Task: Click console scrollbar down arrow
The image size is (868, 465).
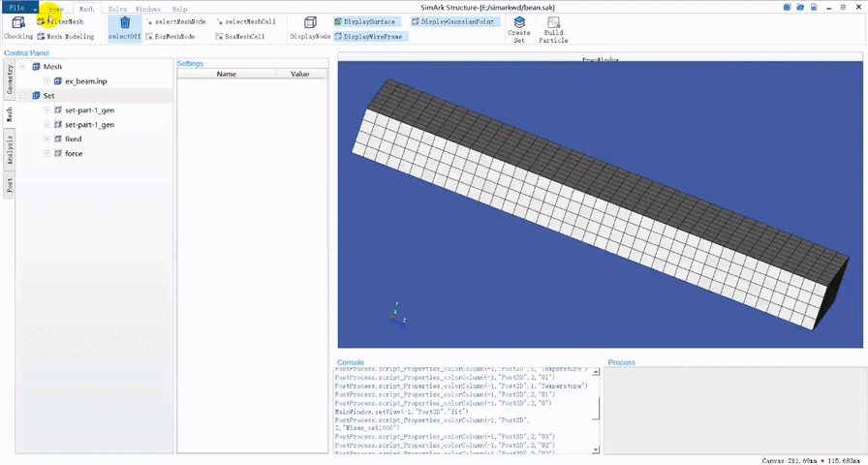Action: point(596,450)
